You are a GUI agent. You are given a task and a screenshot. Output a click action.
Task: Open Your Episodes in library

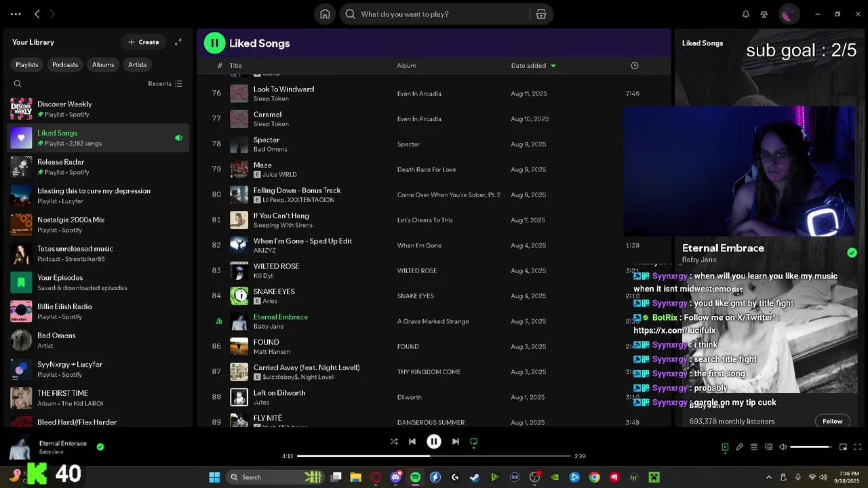pos(98,282)
